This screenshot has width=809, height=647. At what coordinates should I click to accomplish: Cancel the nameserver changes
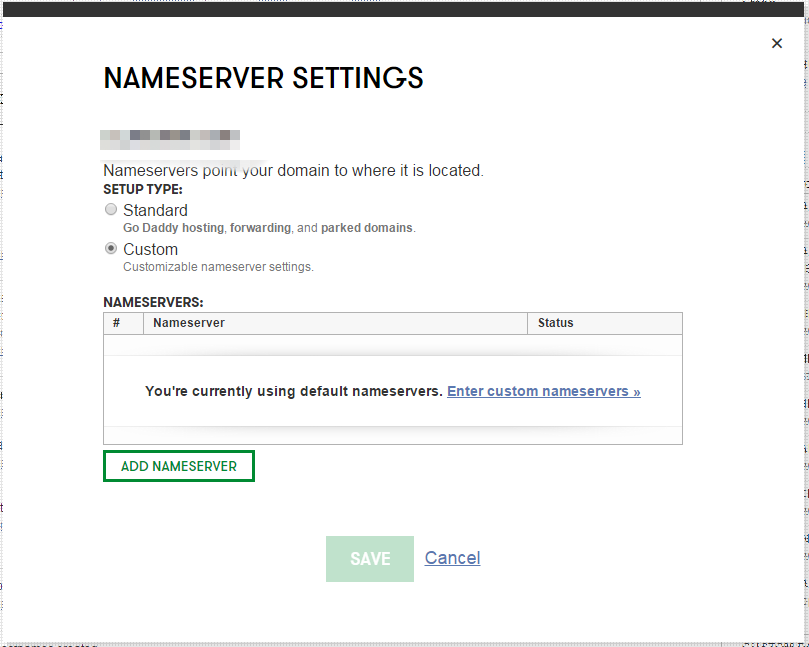click(452, 558)
